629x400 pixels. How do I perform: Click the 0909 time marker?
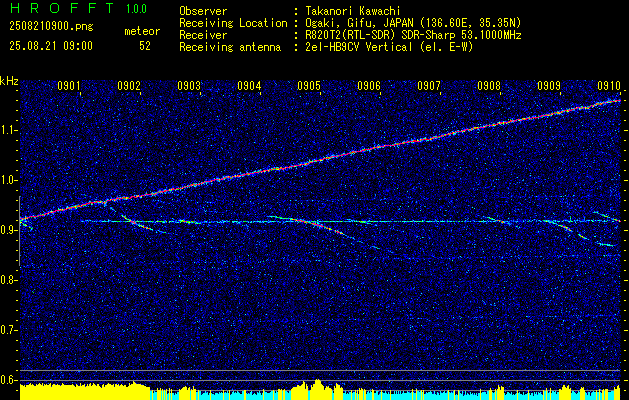[549, 85]
